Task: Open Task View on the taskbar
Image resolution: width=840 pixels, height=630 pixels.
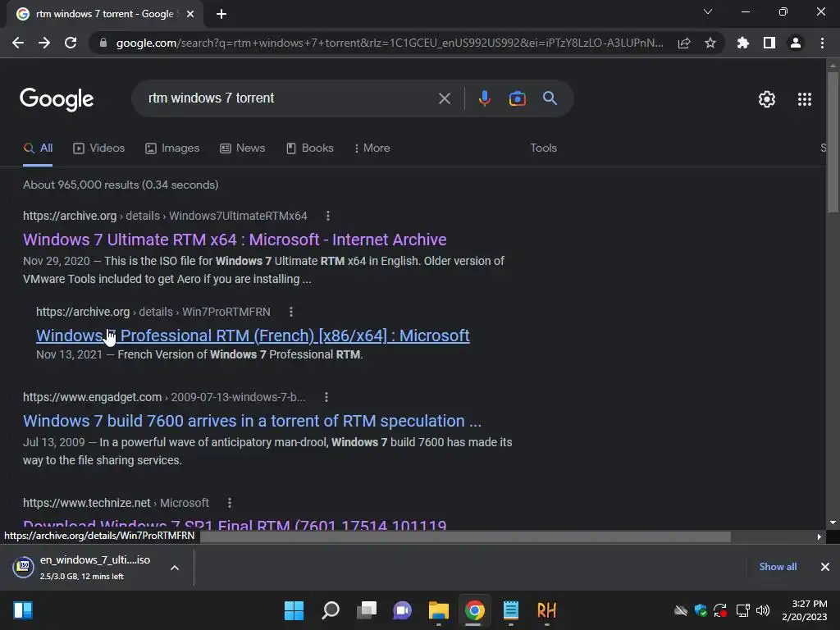Action: click(367, 610)
